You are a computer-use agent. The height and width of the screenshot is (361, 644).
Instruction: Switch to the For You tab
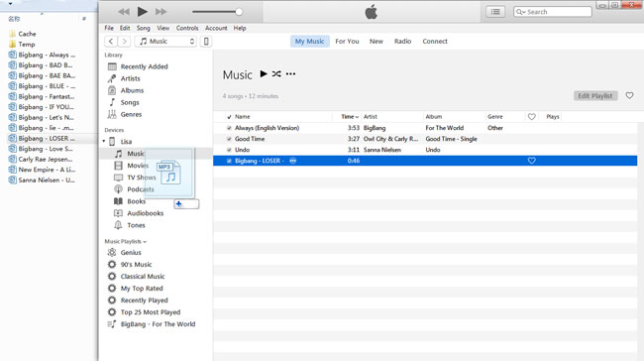tap(347, 41)
